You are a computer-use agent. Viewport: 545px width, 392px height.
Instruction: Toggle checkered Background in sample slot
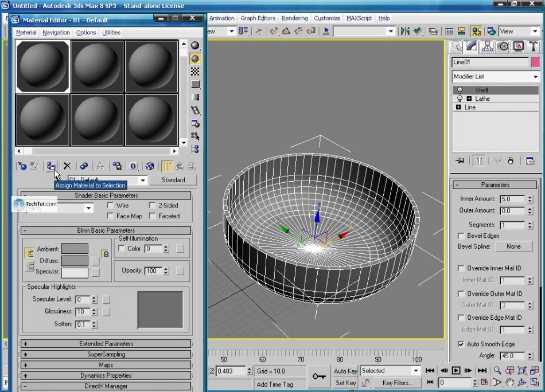[x=195, y=72]
